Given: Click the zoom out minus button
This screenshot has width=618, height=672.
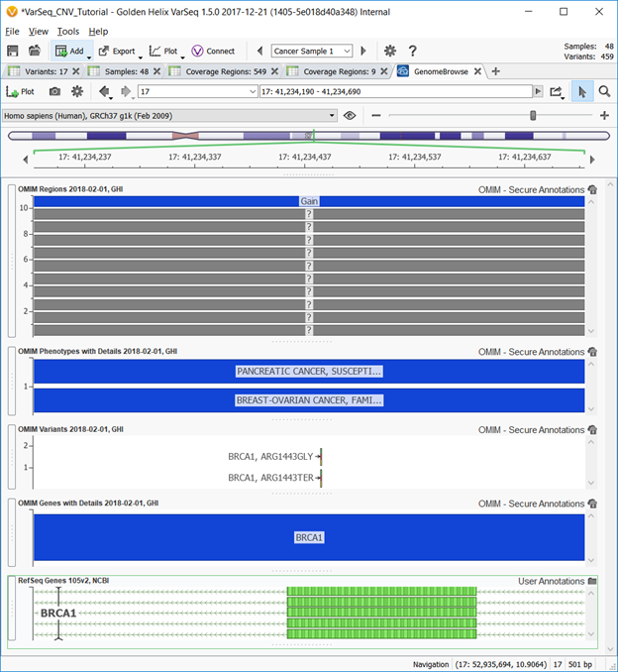Looking at the screenshot, I should click(376, 115).
